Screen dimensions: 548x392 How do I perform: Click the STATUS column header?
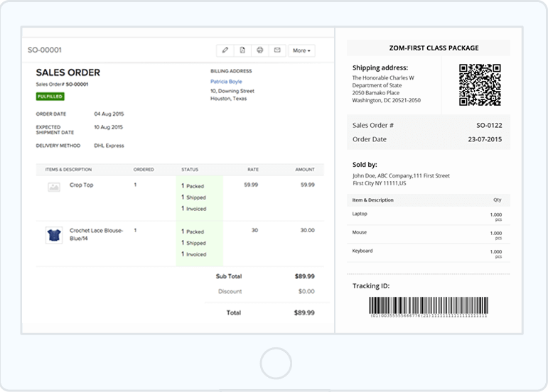click(x=190, y=169)
